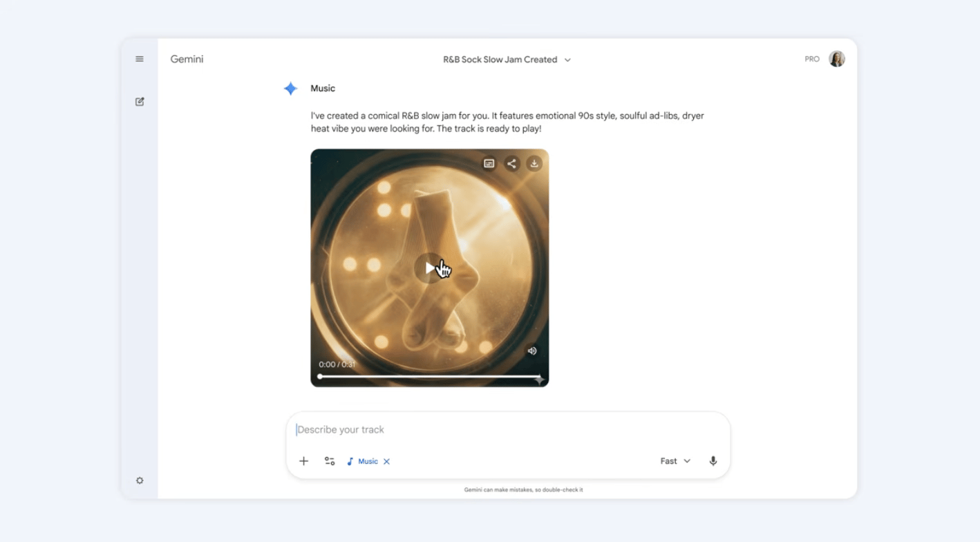Seek along the track progress bar
The image size is (980, 542).
[x=429, y=377]
